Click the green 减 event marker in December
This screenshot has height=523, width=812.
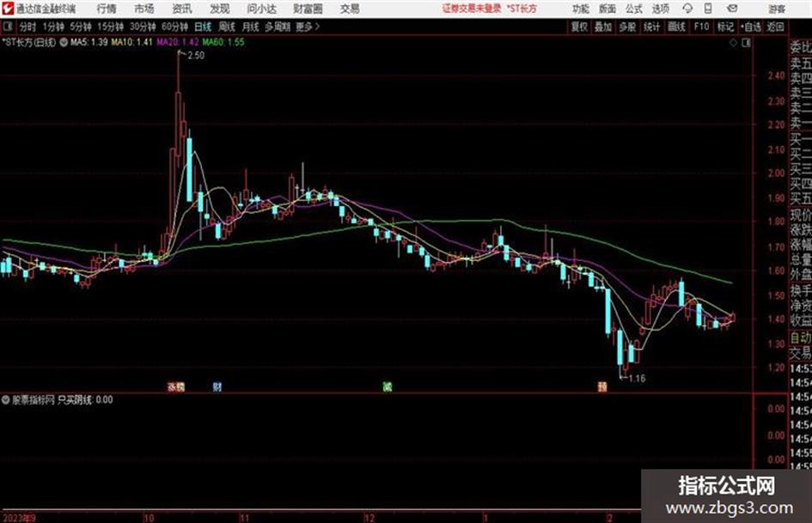(388, 386)
